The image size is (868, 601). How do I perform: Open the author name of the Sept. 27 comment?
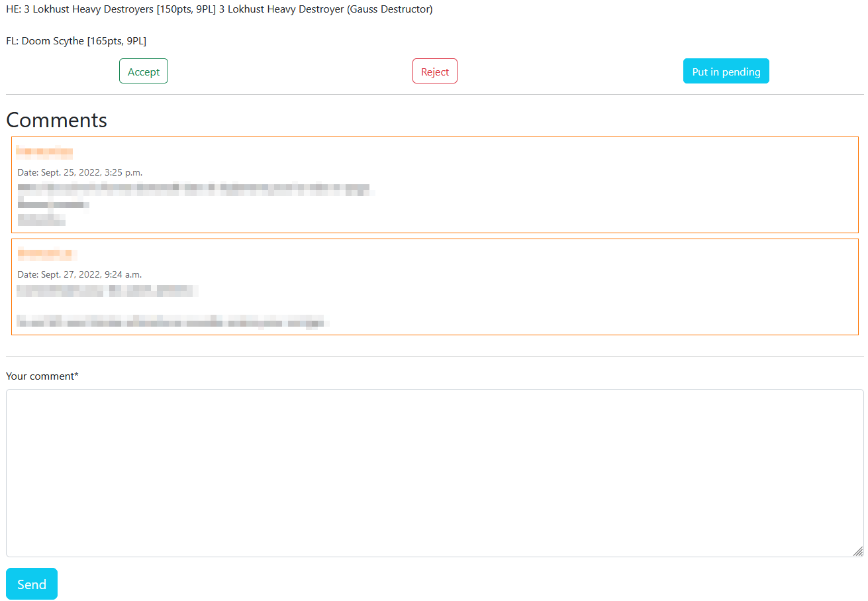[44, 253]
